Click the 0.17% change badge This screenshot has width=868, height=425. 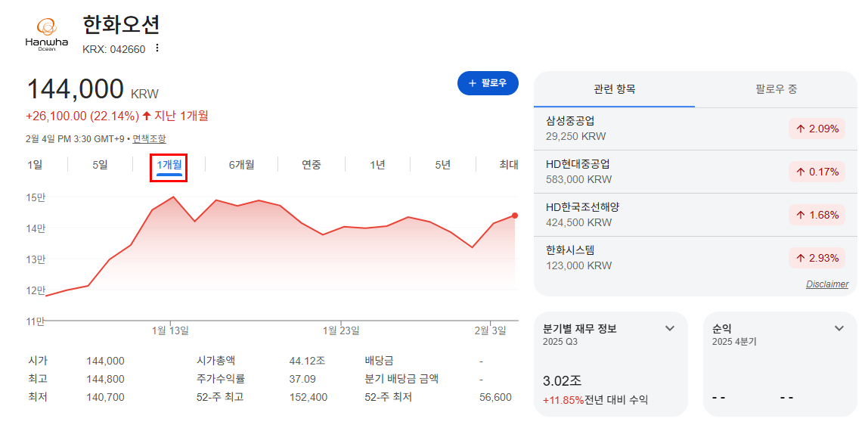[817, 172]
